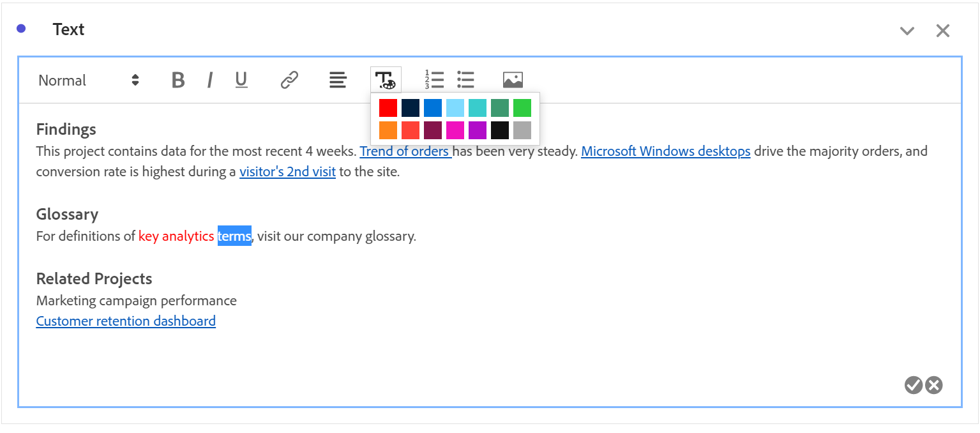Open the Microsoft Windows desktops link
The image size is (980, 433).
pos(666,151)
